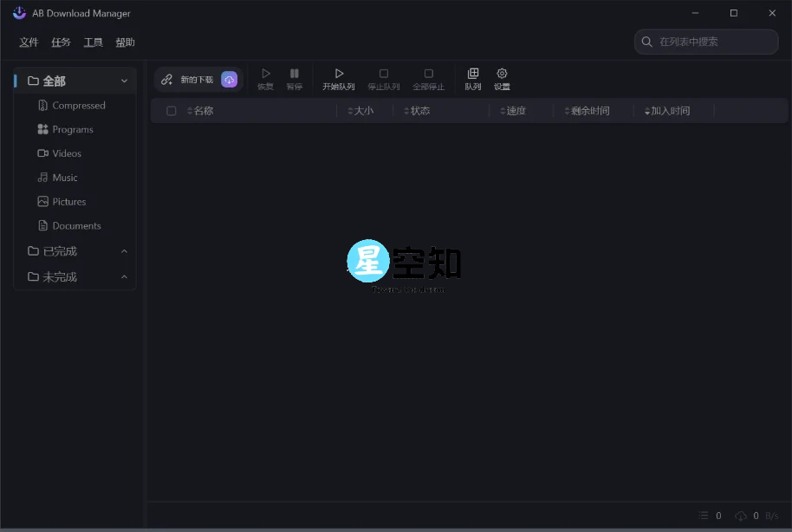This screenshot has height=532, width=792.
Task: Open the 任务 menu
Action: click(x=61, y=42)
